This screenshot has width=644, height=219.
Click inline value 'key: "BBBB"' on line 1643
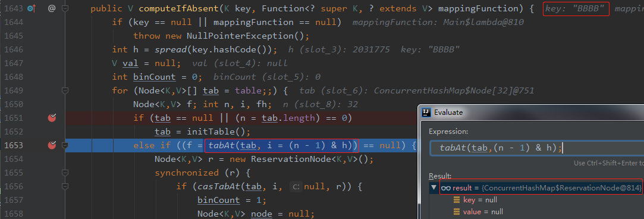[x=575, y=8]
